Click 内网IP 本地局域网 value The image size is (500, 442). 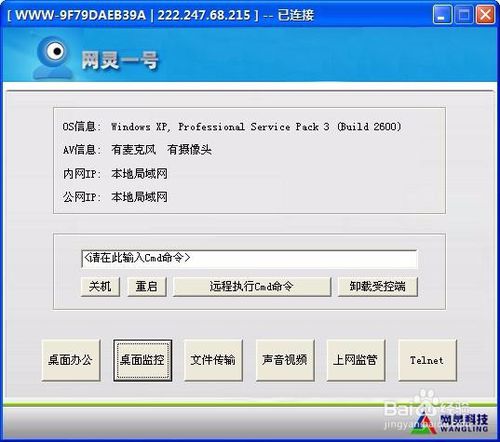click(139, 174)
